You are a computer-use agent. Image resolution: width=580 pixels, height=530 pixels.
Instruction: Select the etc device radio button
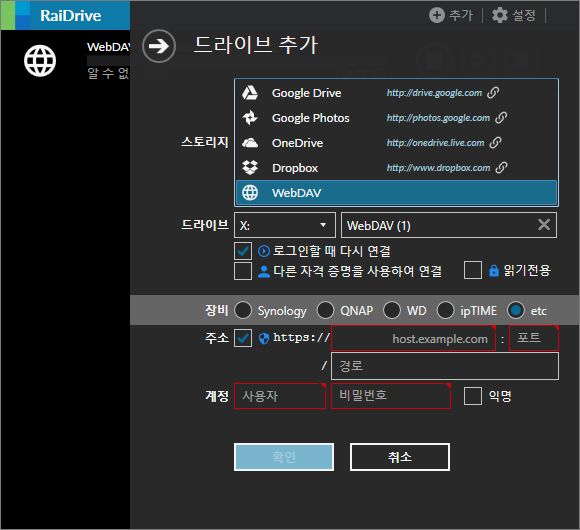(516, 310)
